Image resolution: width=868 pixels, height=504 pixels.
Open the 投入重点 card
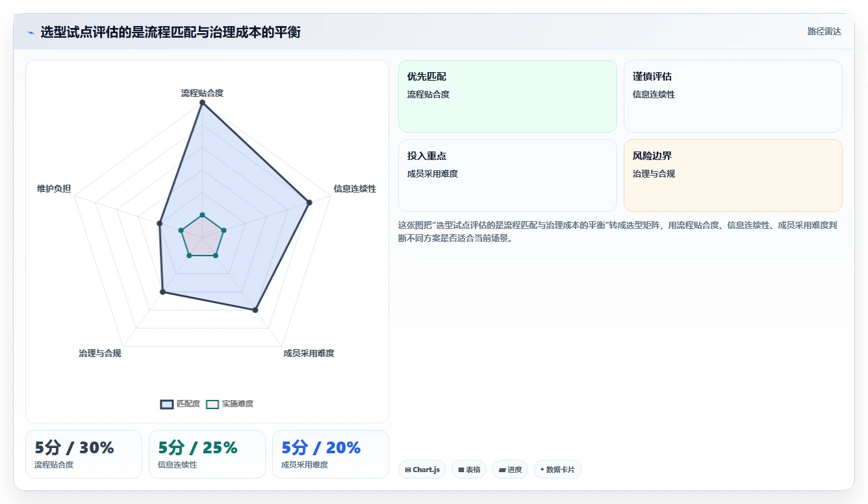tap(507, 176)
